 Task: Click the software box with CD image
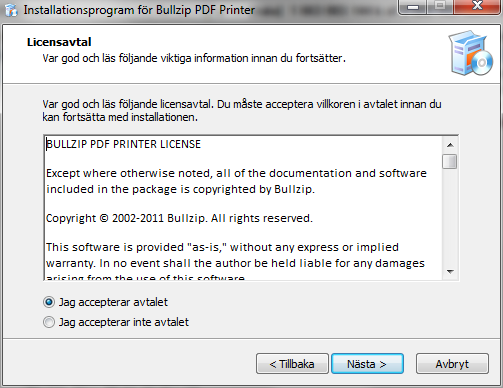click(x=471, y=53)
